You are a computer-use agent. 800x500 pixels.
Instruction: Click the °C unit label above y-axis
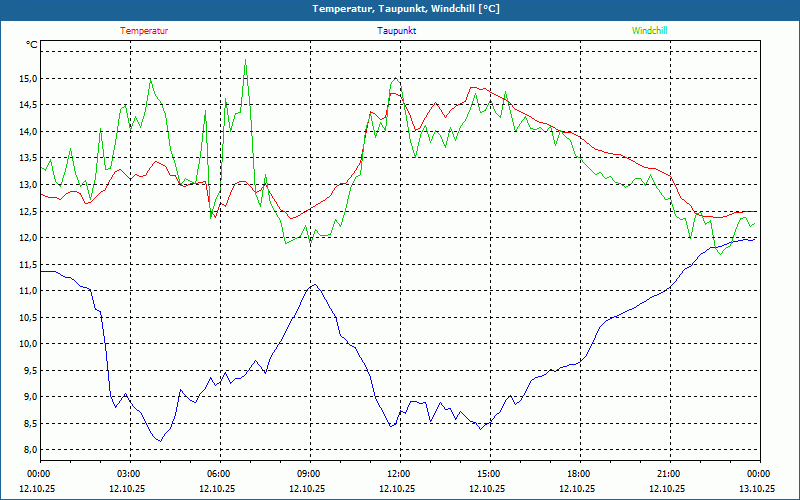click(32, 45)
